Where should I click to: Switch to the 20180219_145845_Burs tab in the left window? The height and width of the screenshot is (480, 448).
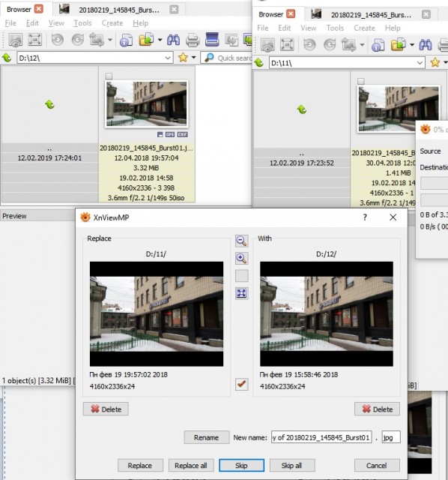point(119,10)
